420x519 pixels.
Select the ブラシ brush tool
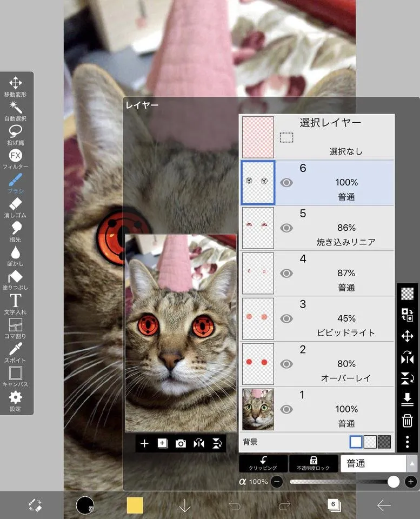pos(15,184)
